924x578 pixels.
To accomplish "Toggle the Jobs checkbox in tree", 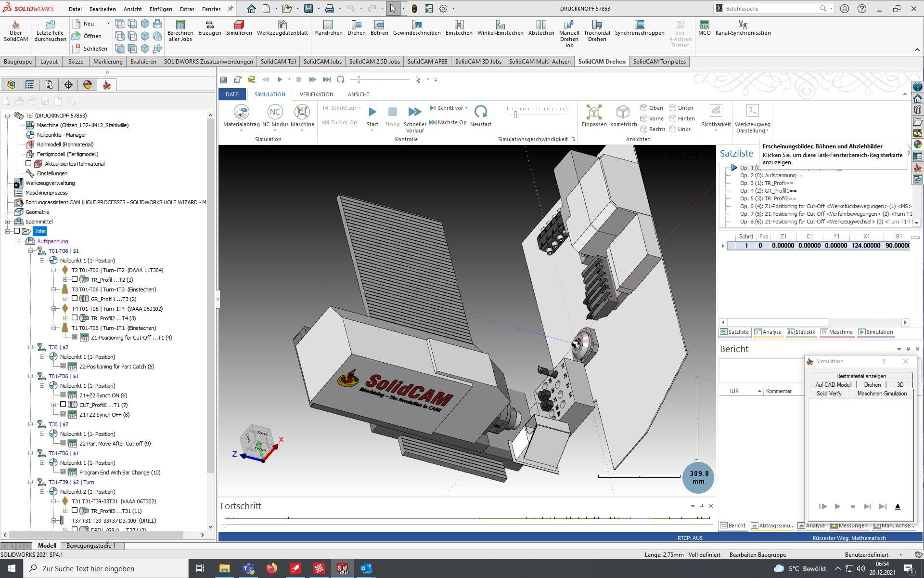I will click(17, 231).
